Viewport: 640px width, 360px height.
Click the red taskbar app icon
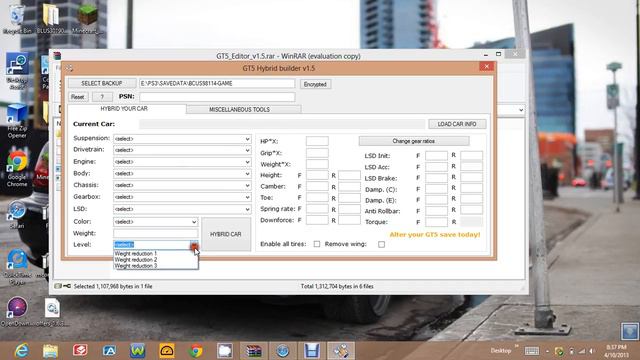(x=80, y=351)
